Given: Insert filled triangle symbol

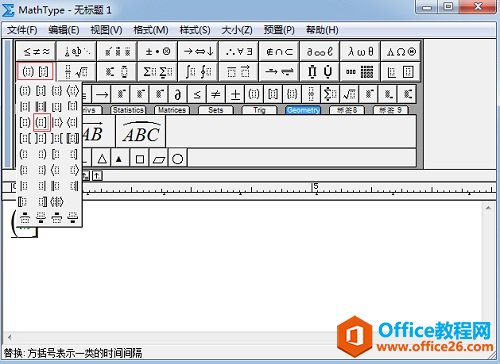Looking at the screenshot, I should tap(119, 159).
